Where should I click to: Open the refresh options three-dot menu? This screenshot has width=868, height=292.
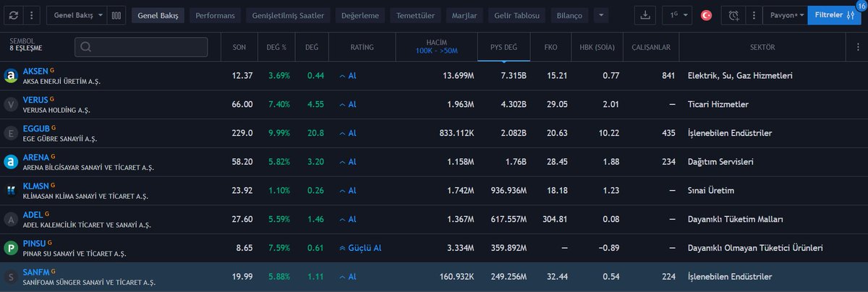click(32, 15)
